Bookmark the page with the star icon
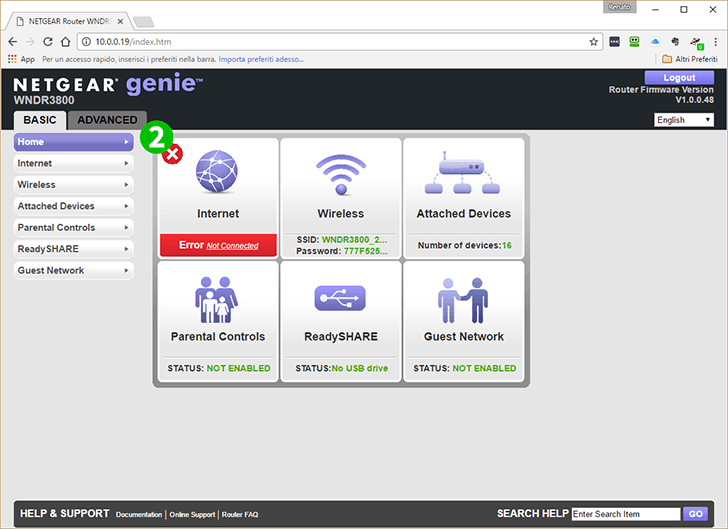This screenshot has width=728, height=529. 593,42
